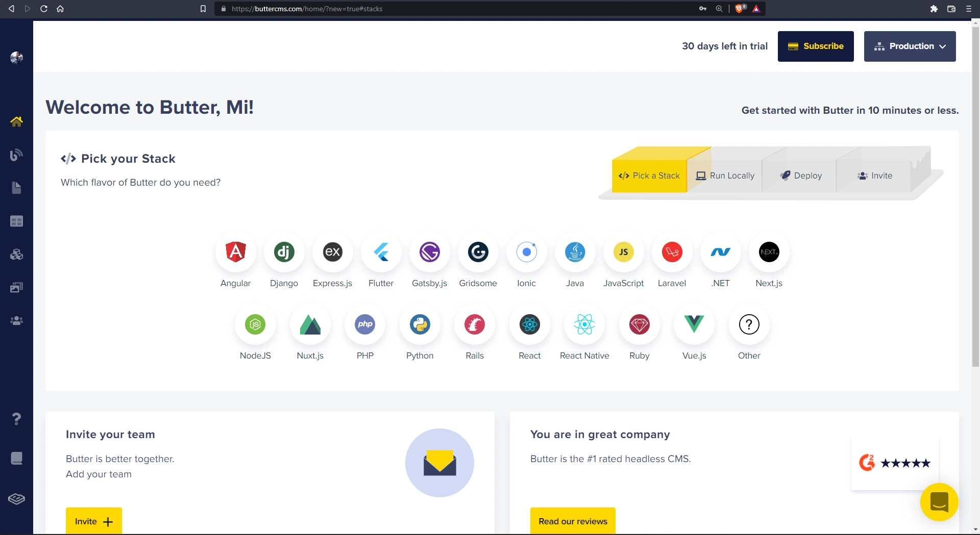Open the Documentation book sidebar icon
The height and width of the screenshot is (535, 980).
(x=16, y=458)
